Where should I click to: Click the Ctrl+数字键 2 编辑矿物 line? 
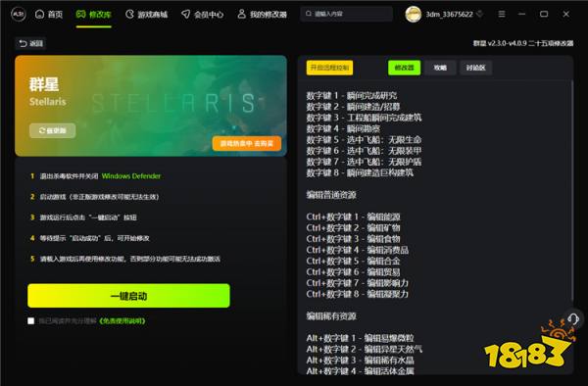point(353,228)
